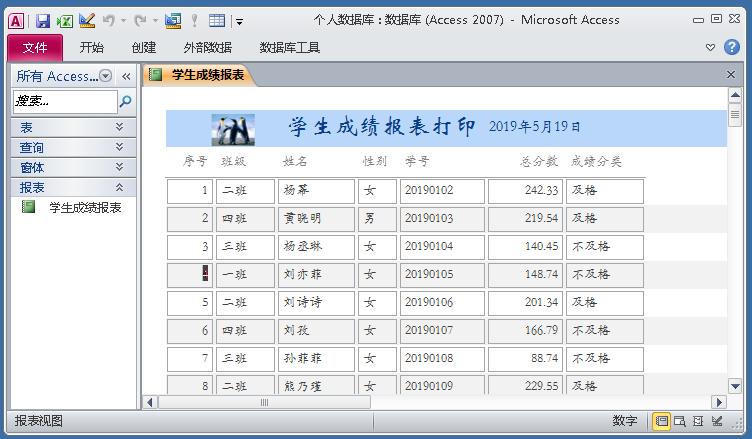Collapse the navigation pane with double chevron
This screenshot has width=752, height=439.
[126, 76]
